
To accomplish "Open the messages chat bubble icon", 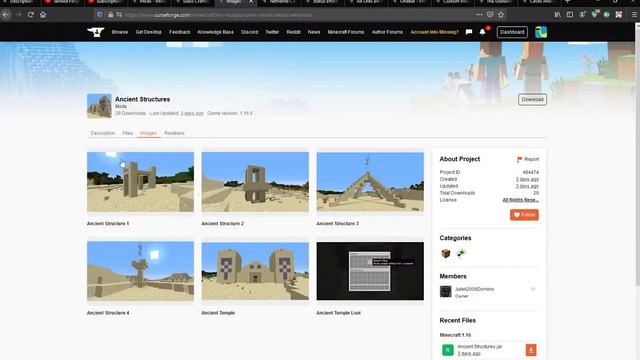I will [469, 32].
